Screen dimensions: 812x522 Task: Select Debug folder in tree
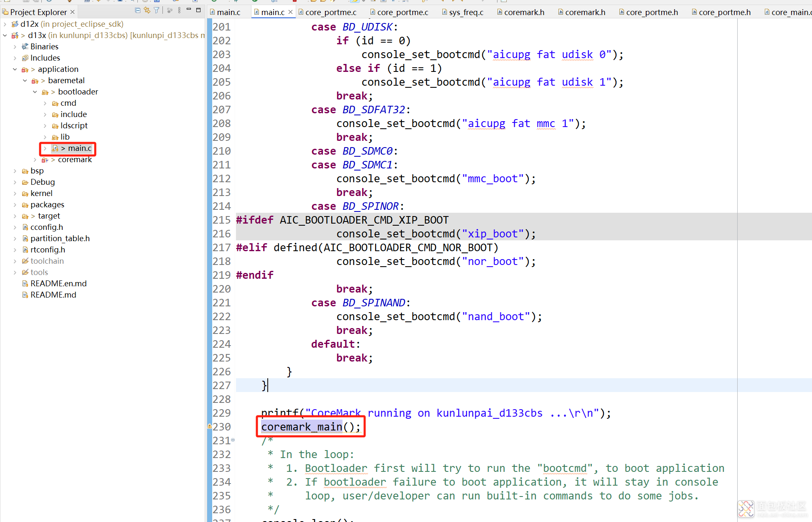point(43,182)
